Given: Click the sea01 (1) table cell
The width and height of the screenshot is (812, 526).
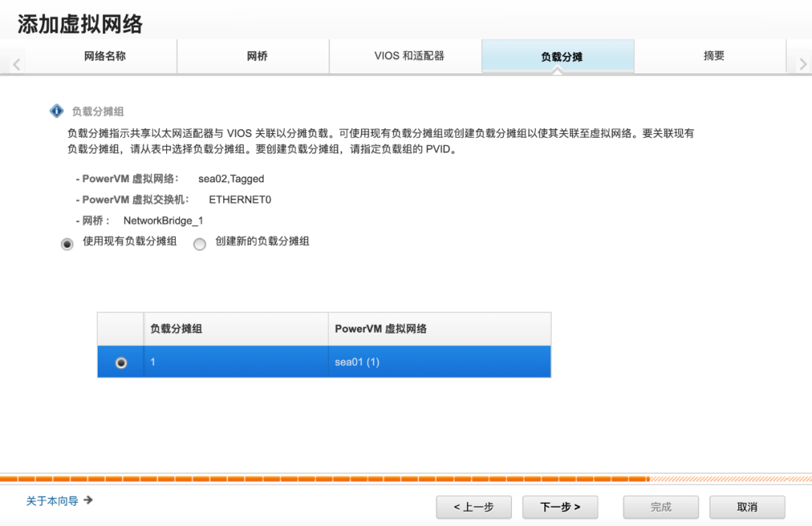Looking at the screenshot, I should (x=440, y=362).
